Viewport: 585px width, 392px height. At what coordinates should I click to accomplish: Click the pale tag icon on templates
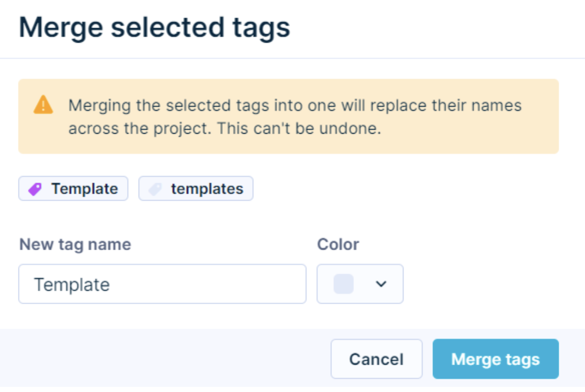(x=155, y=189)
